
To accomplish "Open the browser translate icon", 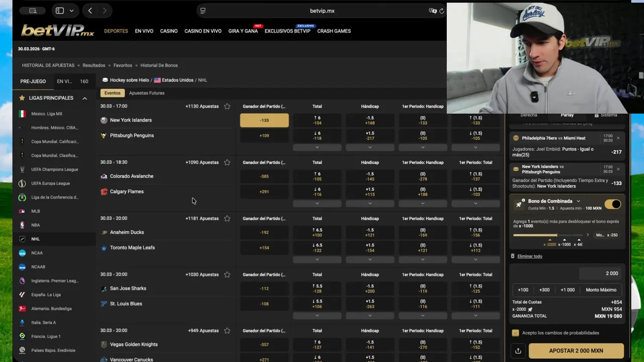I will coord(432,11).
